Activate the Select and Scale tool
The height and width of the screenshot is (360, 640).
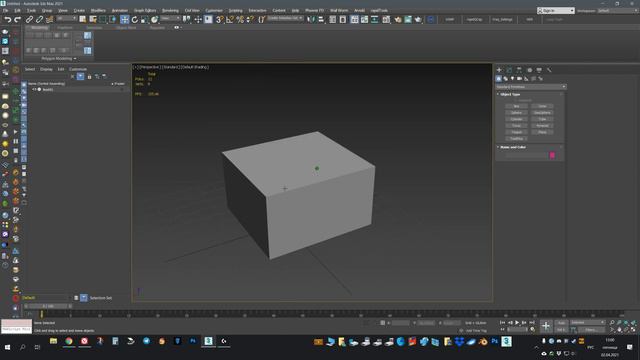coord(144,19)
